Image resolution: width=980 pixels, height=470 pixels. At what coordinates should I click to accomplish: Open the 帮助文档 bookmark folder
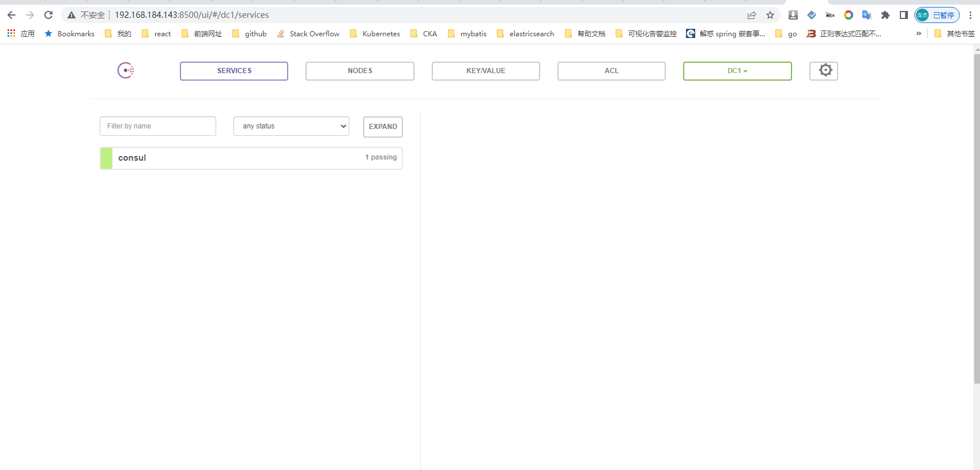pos(585,33)
